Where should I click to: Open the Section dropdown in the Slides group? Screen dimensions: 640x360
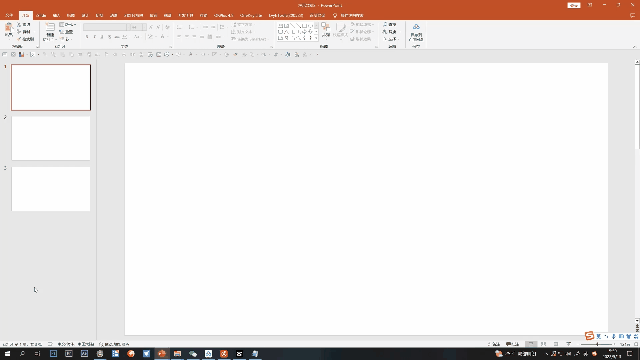click(65, 39)
